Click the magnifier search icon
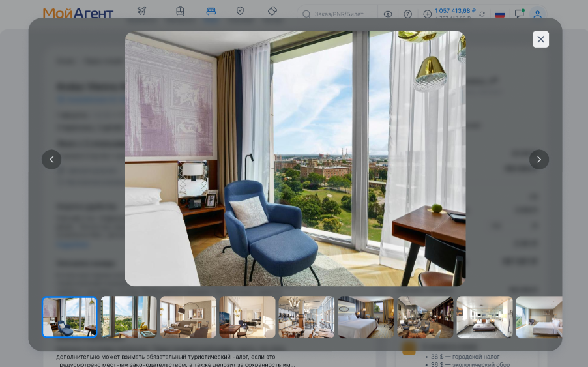 pos(306,14)
